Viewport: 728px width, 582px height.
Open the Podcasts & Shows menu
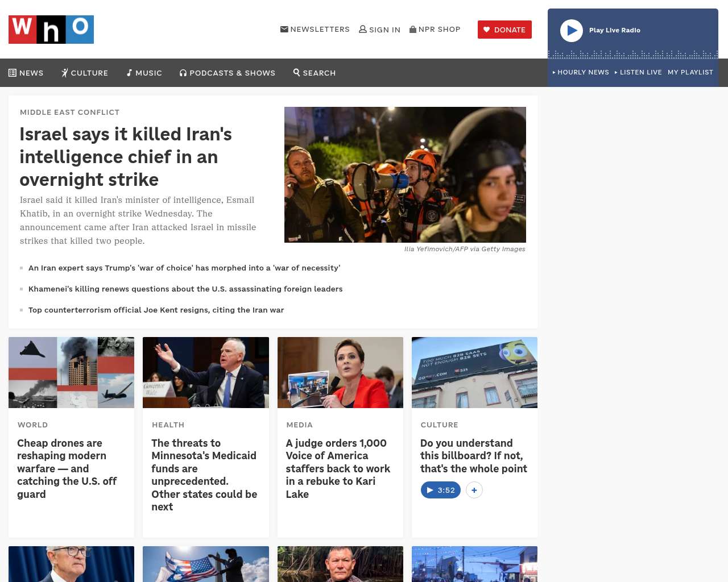click(x=227, y=73)
